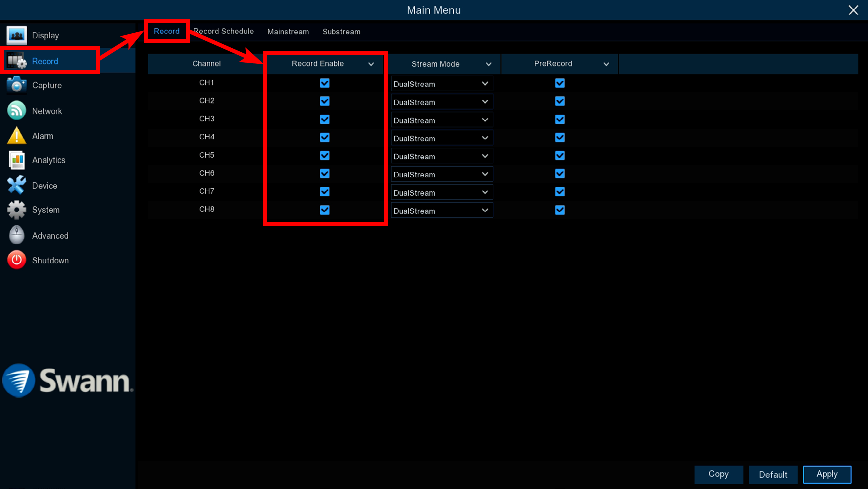868x489 pixels.
Task: Close the Main Menu window
Action: 853,10
